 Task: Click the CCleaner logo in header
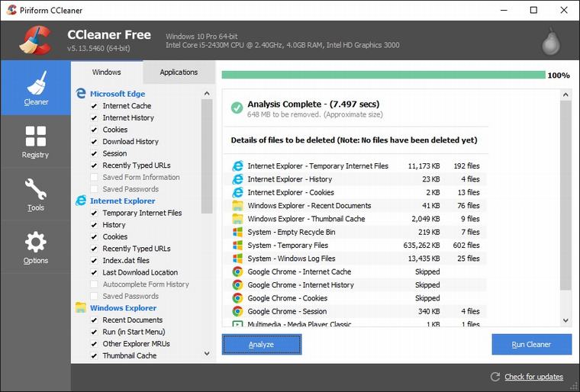[35, 40]
